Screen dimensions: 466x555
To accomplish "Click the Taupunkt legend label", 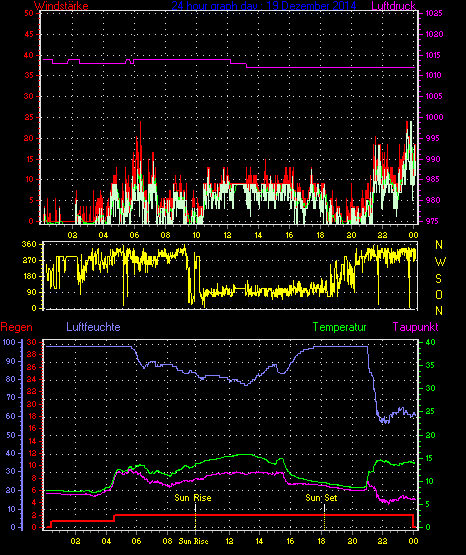I will [415, 327].
